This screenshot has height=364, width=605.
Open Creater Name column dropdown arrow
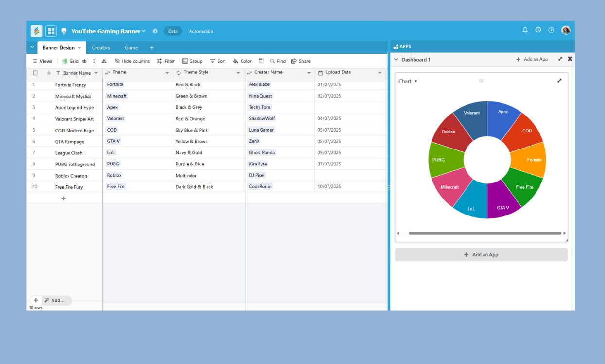[x=309, y=73]
